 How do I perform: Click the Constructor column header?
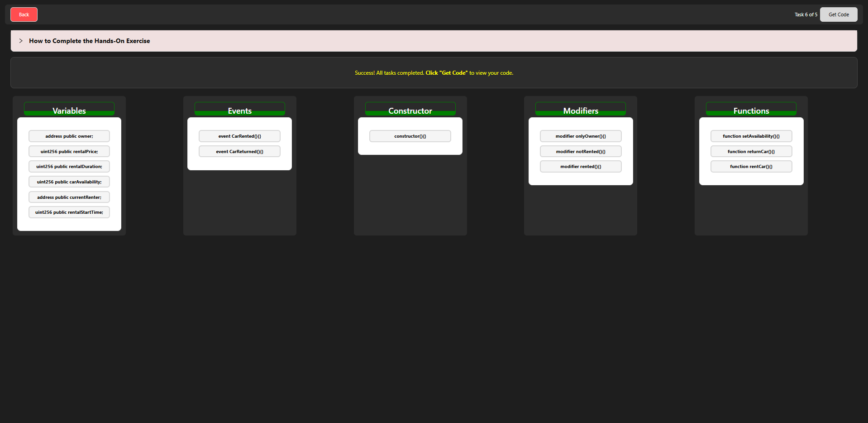click(x=410, y=110)
